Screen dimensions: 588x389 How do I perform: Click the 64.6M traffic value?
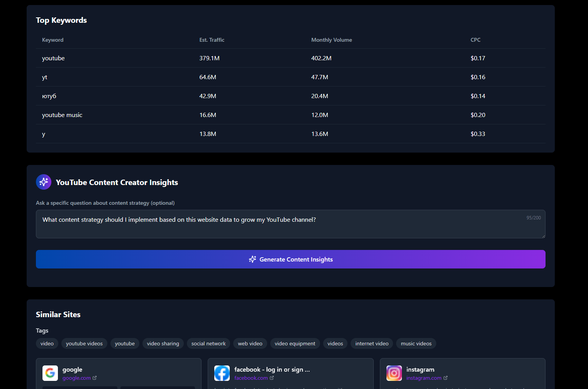(x=208, y=77)
